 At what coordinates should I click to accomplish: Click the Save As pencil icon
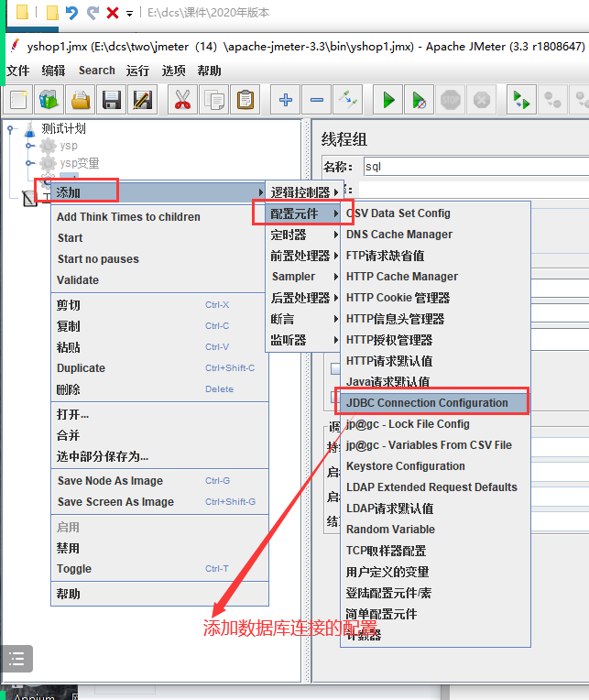point(143,100)
